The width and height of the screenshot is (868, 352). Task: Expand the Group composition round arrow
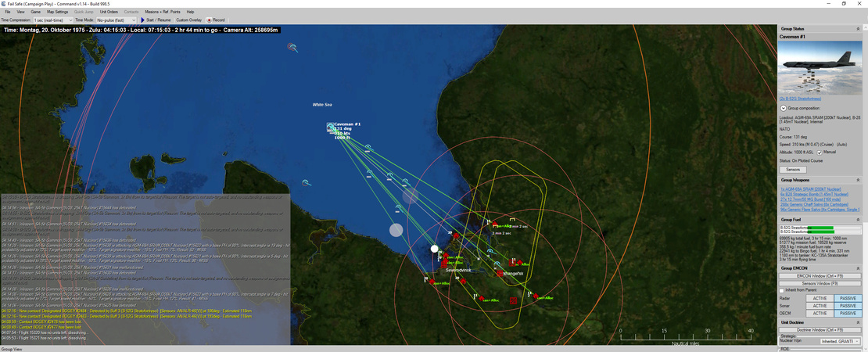[784, 108]
